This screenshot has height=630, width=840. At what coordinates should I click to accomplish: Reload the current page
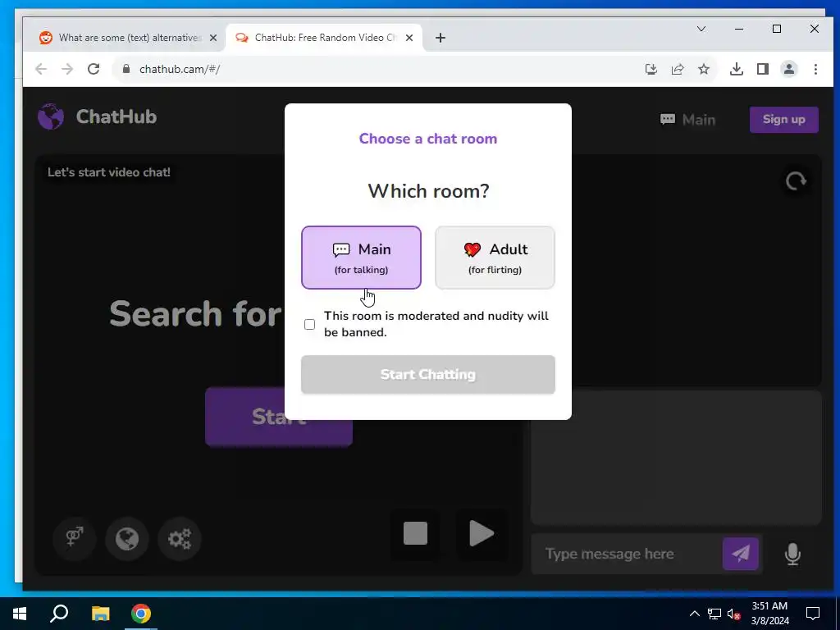[x=94, y=69]
